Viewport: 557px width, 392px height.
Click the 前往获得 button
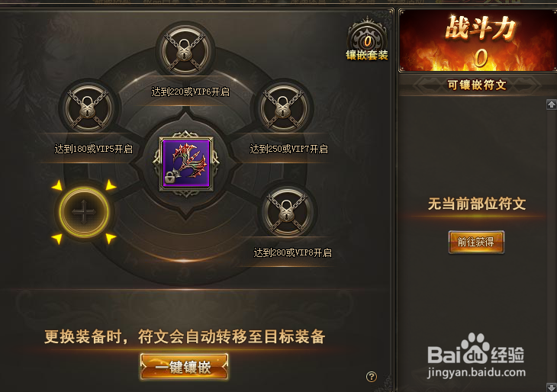[476, 243]
